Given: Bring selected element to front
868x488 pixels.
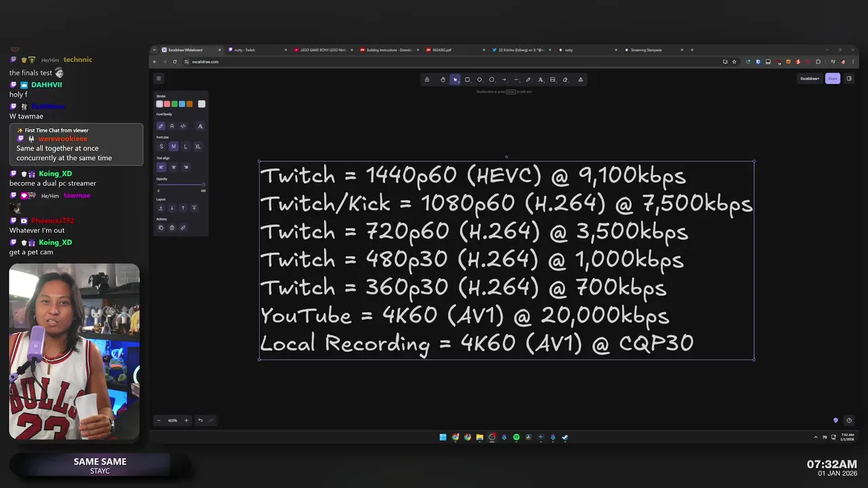Looking at the screenshot, I should point(194,208).
